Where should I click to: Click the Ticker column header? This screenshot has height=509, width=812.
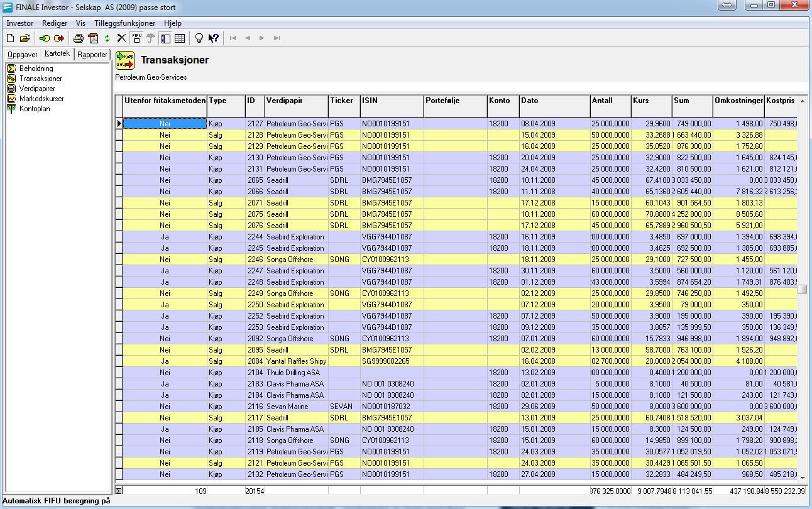click(x=344, y=106)
